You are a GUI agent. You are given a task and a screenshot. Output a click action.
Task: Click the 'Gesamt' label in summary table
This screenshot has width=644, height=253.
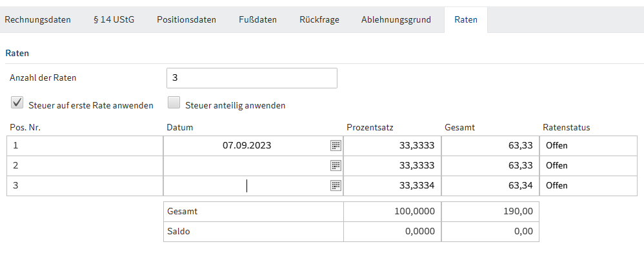coord(183,212)
